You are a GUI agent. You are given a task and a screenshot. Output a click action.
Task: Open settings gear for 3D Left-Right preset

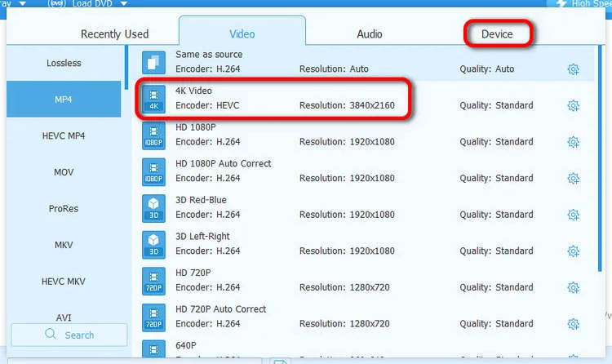point(573,251)
